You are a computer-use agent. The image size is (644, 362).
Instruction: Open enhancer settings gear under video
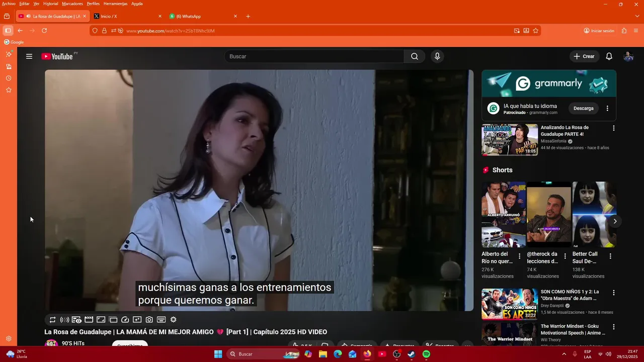[x=174, y=319]
